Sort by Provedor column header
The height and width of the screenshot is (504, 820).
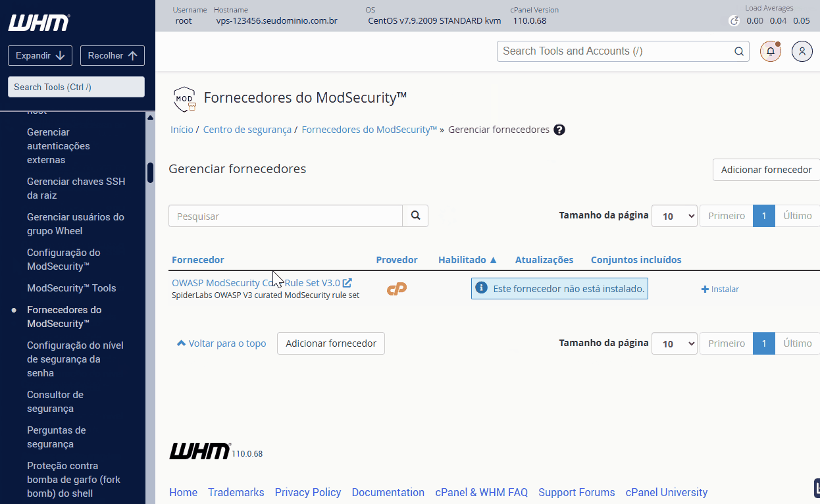(397, 260)
